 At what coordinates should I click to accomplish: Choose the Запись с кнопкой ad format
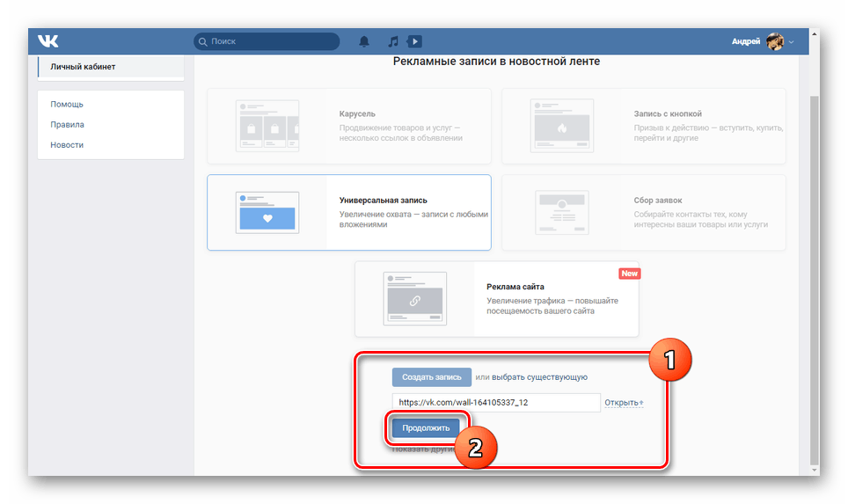pos(644,126)
